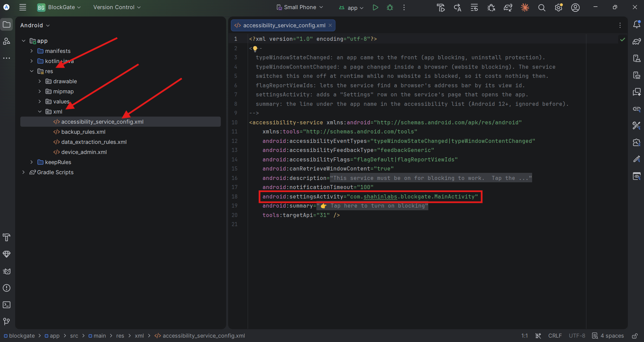
Task: Open the Project tool window folder icon
Action: (x=6, y=24)
